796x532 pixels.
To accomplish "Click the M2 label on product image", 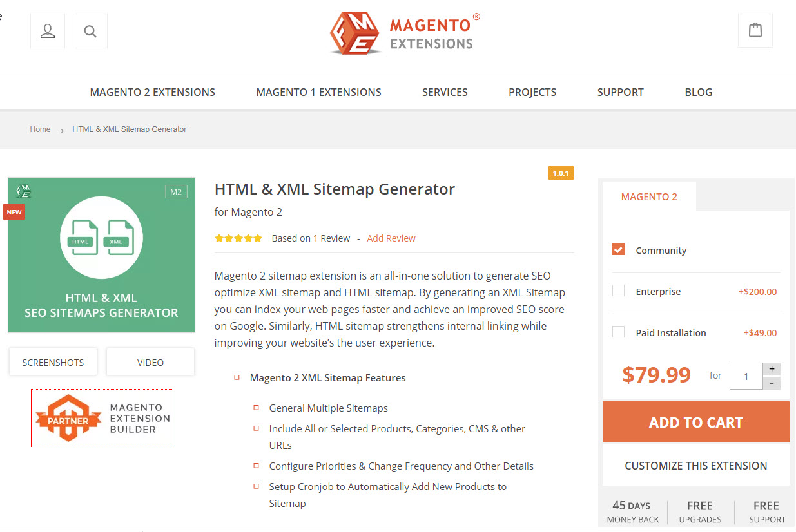I will 175,191.
